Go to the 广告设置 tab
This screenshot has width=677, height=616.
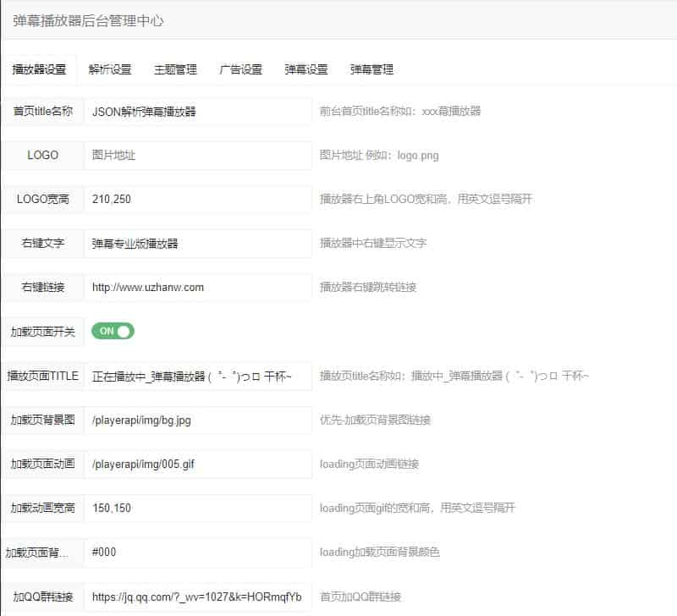tap(240, 70)
